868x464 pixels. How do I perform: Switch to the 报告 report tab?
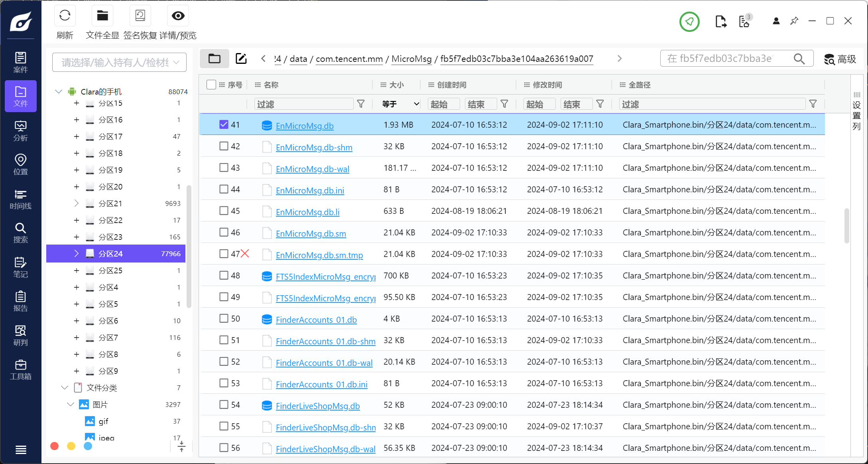20,301
